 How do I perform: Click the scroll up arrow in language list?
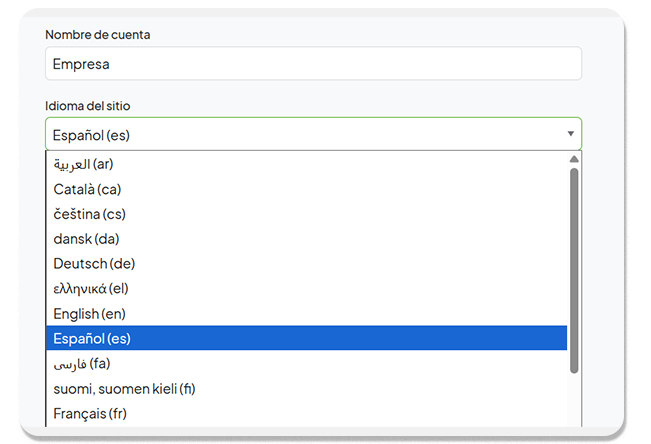pos(574,159)
